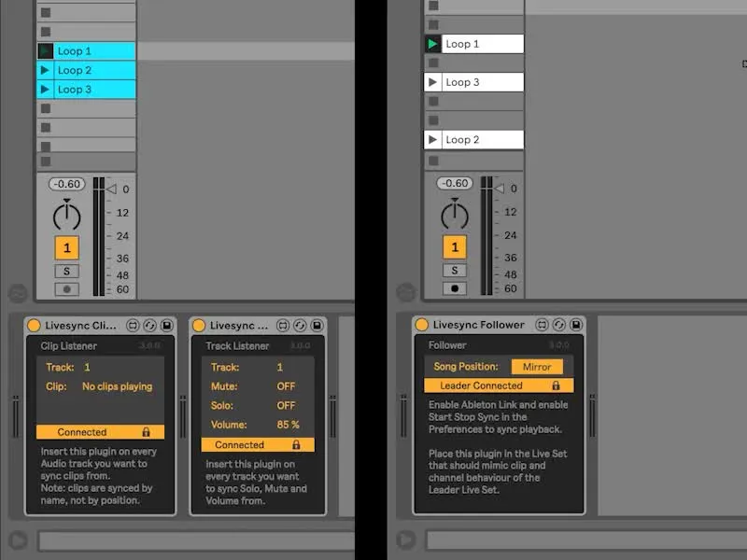The height and width of the screenshot is (560, 747).
Task: Click hot-swap preset icon on Clip Listener
Action: 148,326
